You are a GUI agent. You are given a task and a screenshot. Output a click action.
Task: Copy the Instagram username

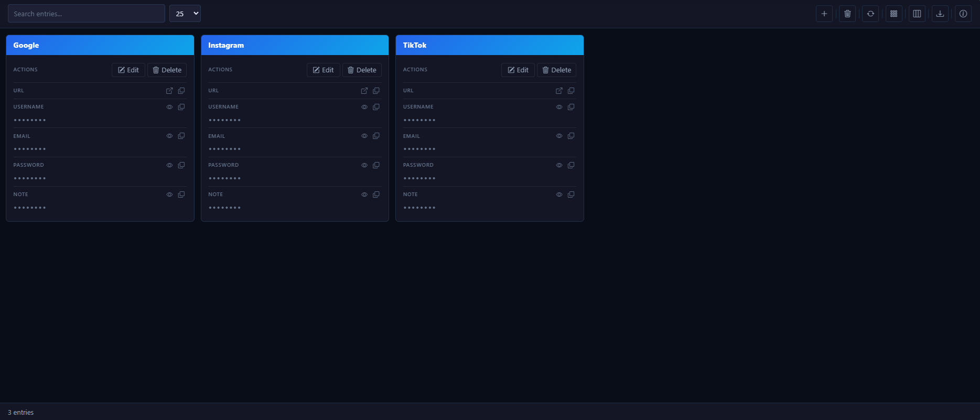pos(376,107)
